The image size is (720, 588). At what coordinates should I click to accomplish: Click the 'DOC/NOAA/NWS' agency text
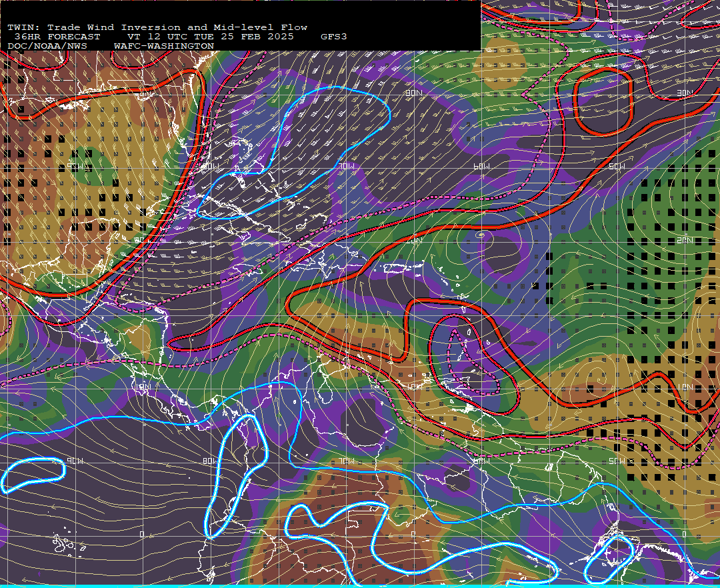coord(47,47)
